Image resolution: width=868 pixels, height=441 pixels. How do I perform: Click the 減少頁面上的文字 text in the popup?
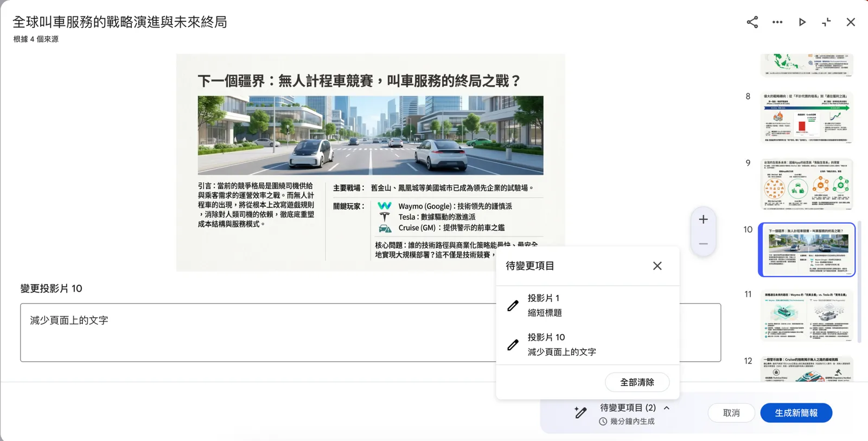click(562, 352)
